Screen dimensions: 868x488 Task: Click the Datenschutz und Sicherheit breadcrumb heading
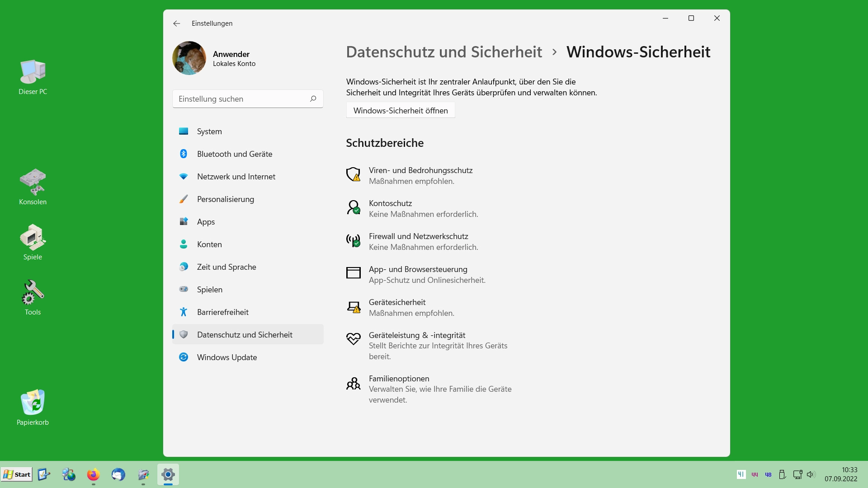click(x=444, y=52)
